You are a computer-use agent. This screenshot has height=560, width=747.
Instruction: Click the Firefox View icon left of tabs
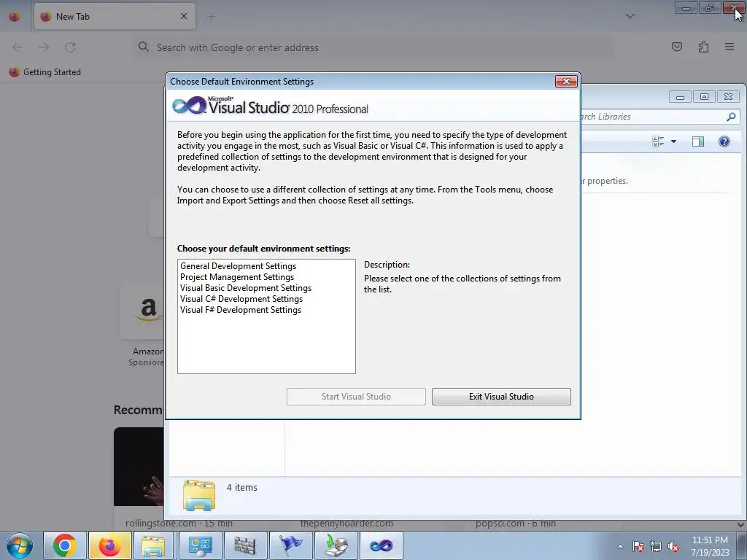click(15, 16)
